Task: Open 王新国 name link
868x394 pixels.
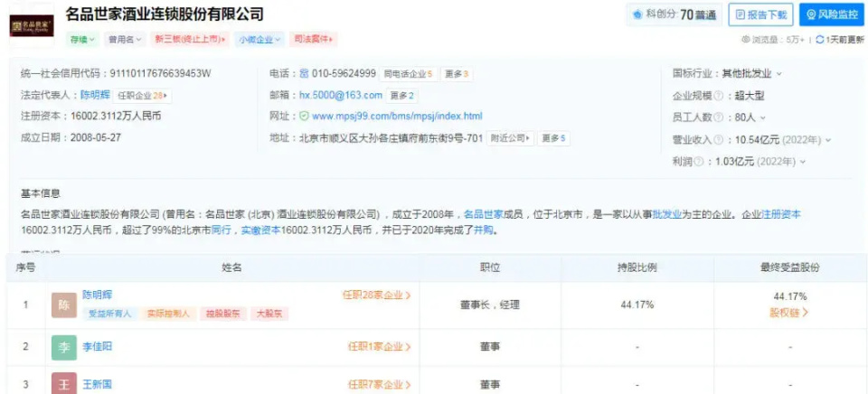Action: point(98,384)
